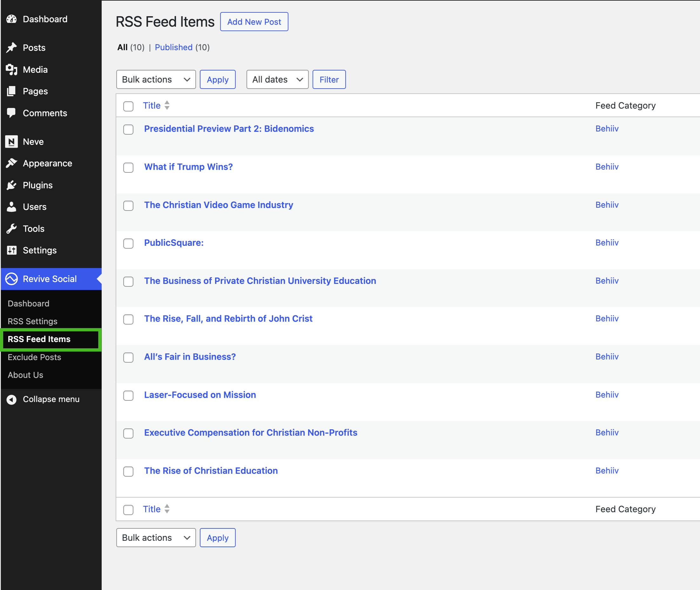The width and height of the screenshot is (700, 590).
Task: Click the Add New Post button
Action: point(254,22)
